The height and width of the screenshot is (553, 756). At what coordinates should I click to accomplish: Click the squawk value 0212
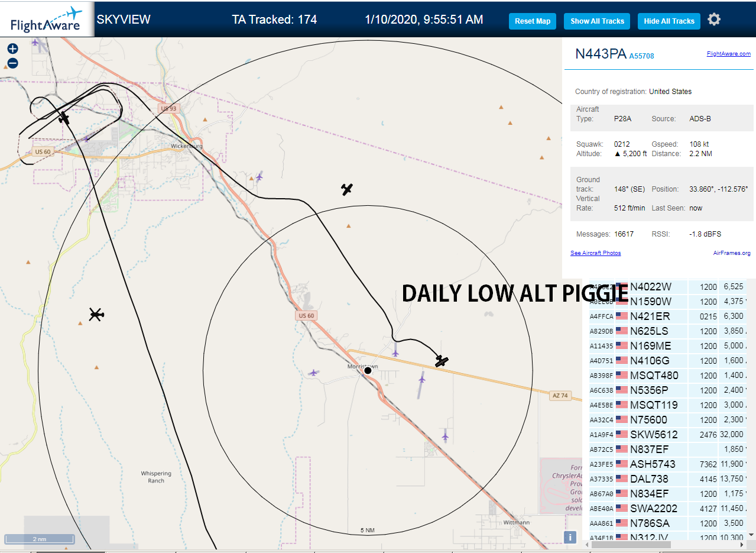pos(622,144)
